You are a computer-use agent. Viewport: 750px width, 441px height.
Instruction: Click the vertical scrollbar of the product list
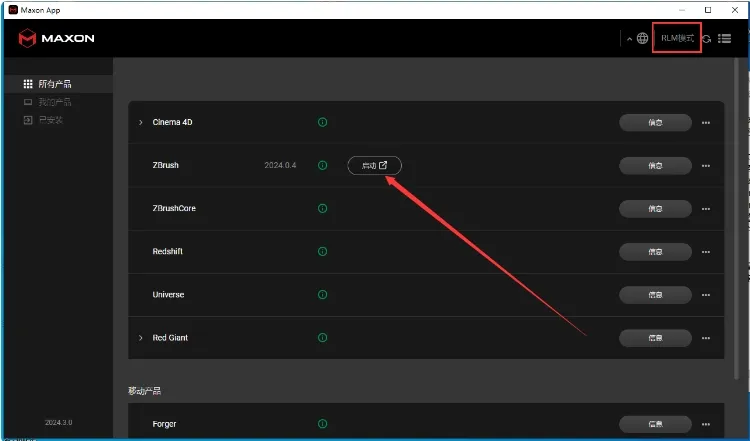click(x=737, y=219)
